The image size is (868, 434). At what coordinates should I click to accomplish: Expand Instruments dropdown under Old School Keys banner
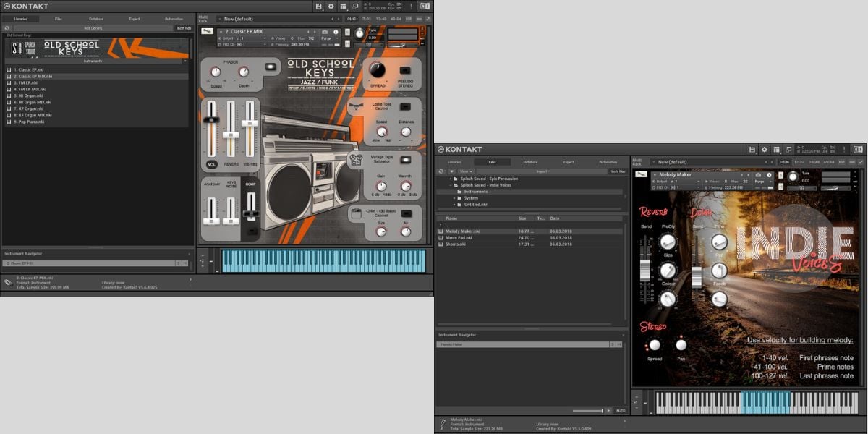[185, 61]
